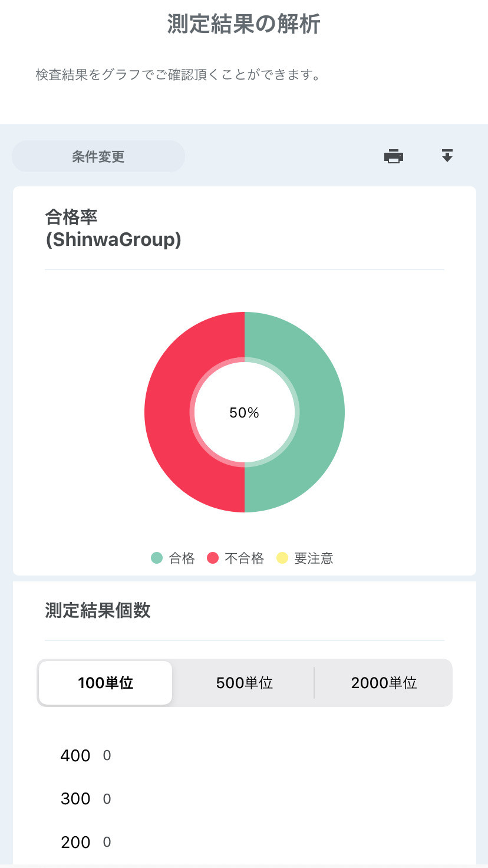Click the 400 axis label
Image resolution: width=488 pixels, height=868 pixels.
pos(75,756)
